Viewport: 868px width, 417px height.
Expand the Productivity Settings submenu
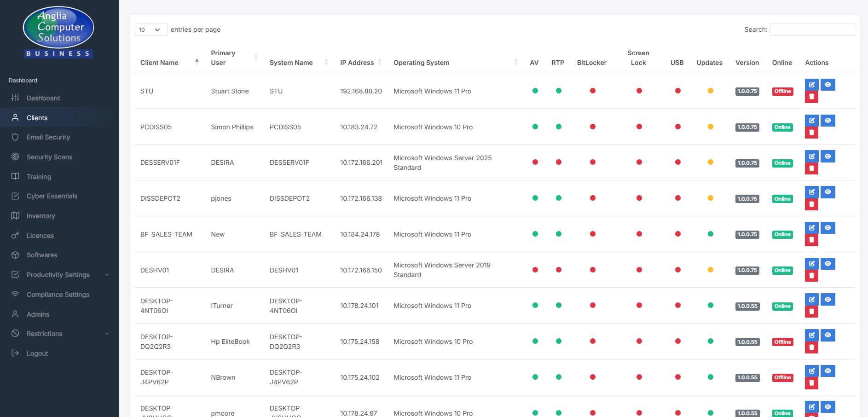58,275
